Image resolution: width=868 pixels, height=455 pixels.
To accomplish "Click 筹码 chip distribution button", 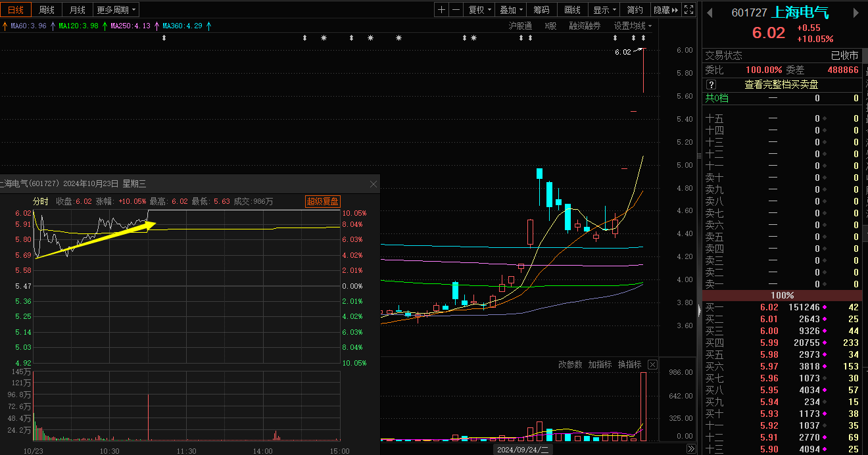I will (x=541, y=10).
